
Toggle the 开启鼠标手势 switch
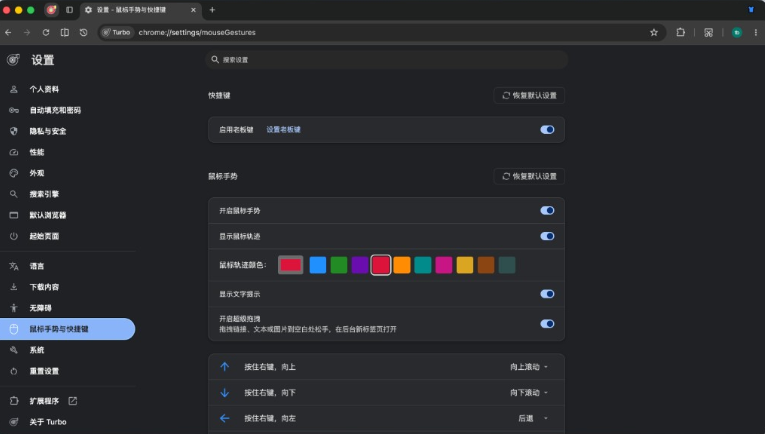click(547, 211)
